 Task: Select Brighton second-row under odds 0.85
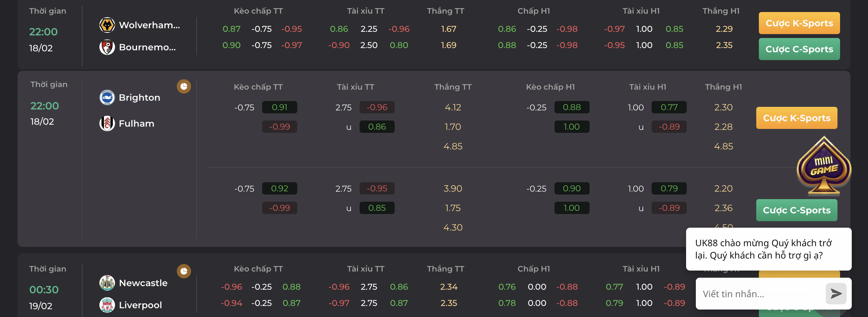coord(377,208)
